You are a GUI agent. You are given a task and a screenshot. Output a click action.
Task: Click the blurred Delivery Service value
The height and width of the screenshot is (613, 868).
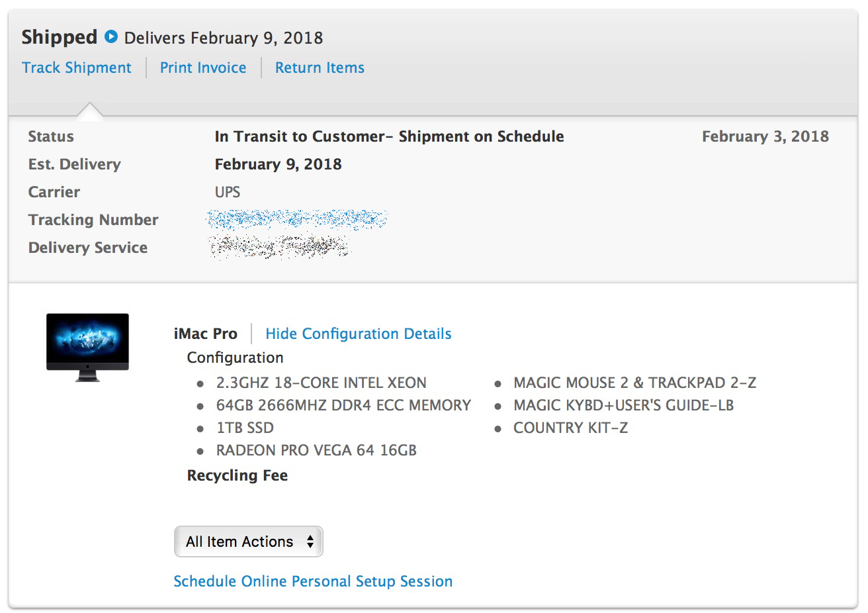(x=279, y=247)
